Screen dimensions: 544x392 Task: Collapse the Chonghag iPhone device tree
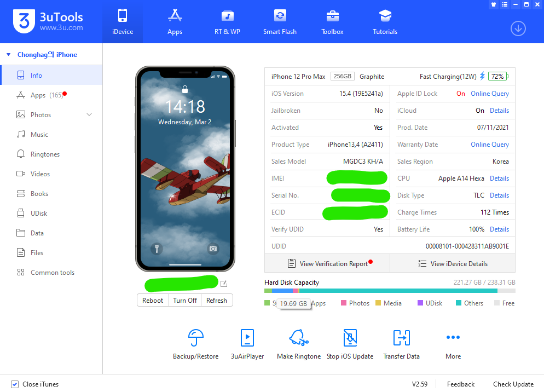pyautogui.click(x=9, y=55)
